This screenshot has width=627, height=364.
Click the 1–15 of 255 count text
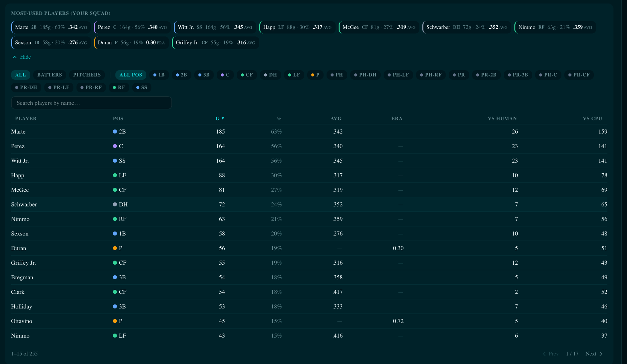[x=24, y=353]
